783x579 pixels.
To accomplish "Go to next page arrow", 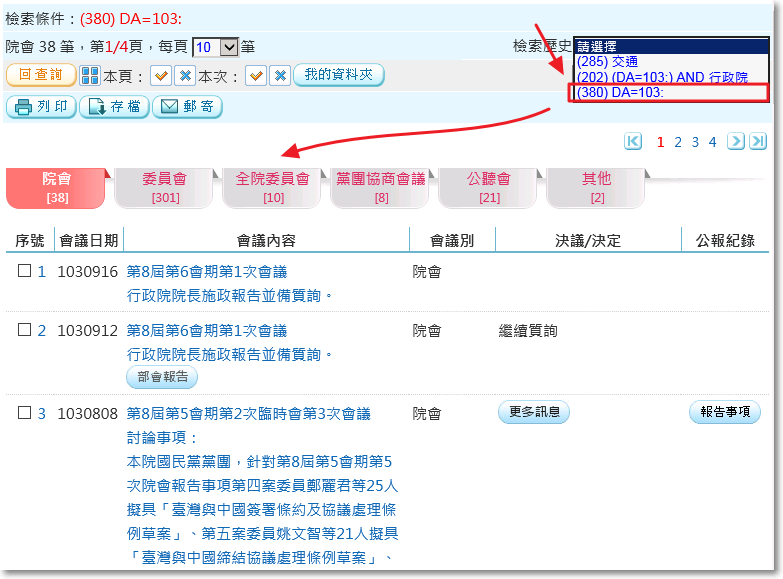I will point(736,141).
